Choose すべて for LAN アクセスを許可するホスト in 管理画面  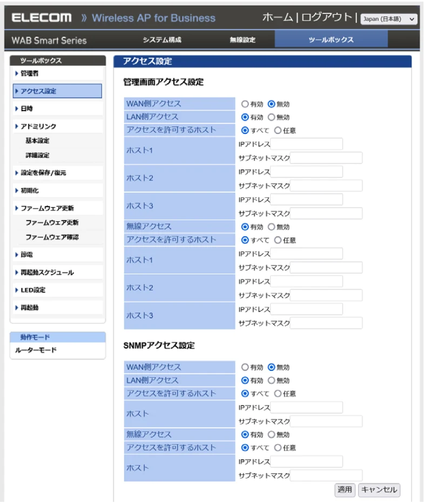[x=245, y=131]
